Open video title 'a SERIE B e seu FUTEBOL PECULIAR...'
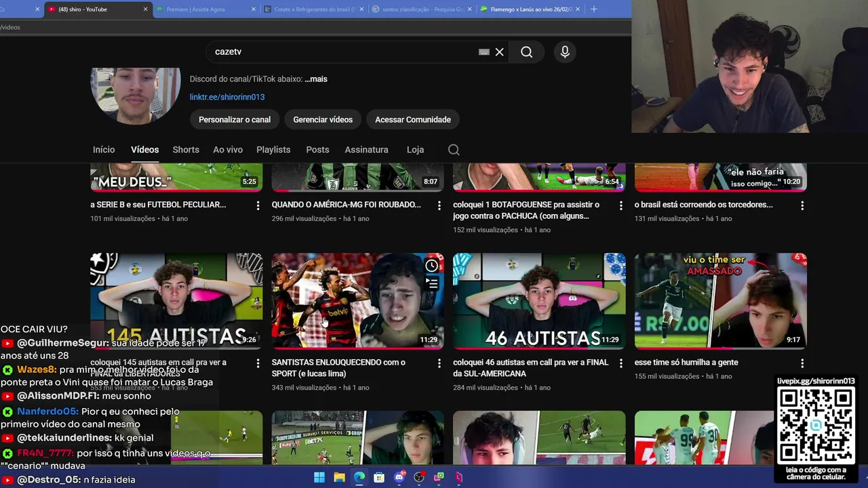Viewport: 868px width, 488px height. click(158, 205)
